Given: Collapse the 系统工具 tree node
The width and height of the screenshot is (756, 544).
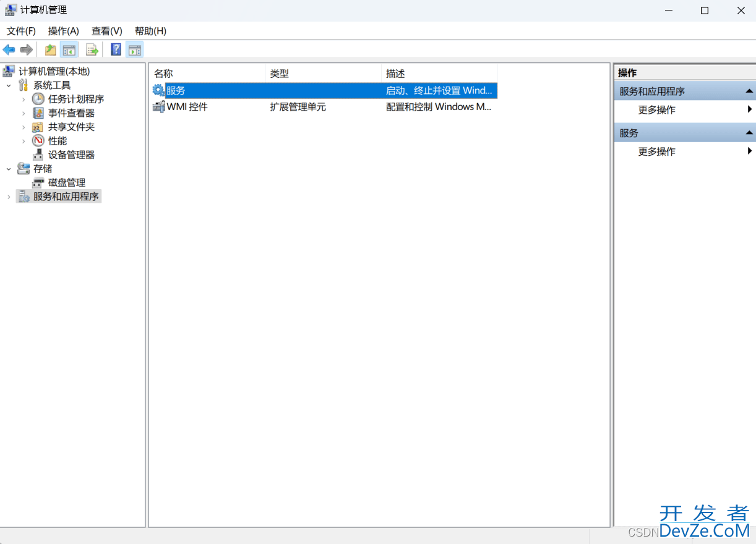Looking at the screenshot, I should pyautogui.click(x=9, y=85).
